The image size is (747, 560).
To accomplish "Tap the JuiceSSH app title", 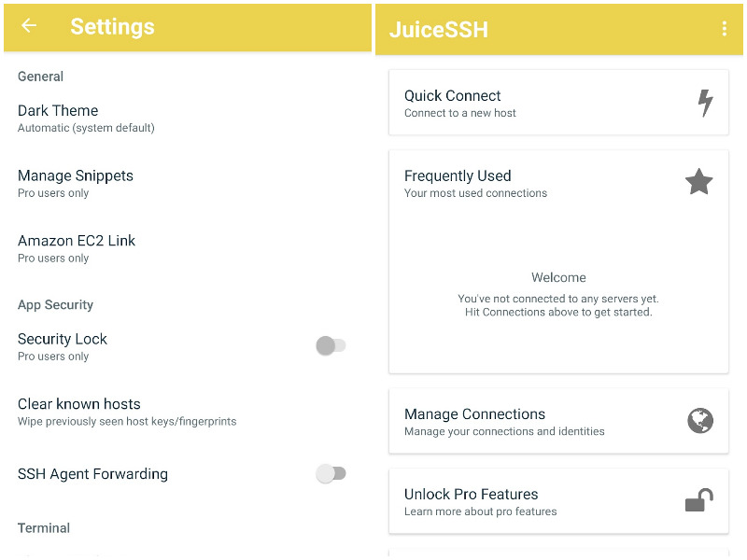I will tap(438, 30).
